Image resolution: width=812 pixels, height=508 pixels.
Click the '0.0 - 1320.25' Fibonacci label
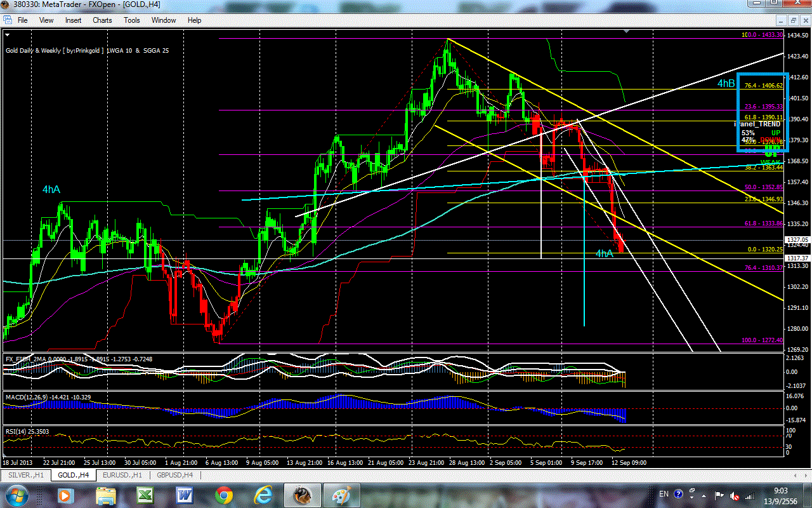coord(766,250)
